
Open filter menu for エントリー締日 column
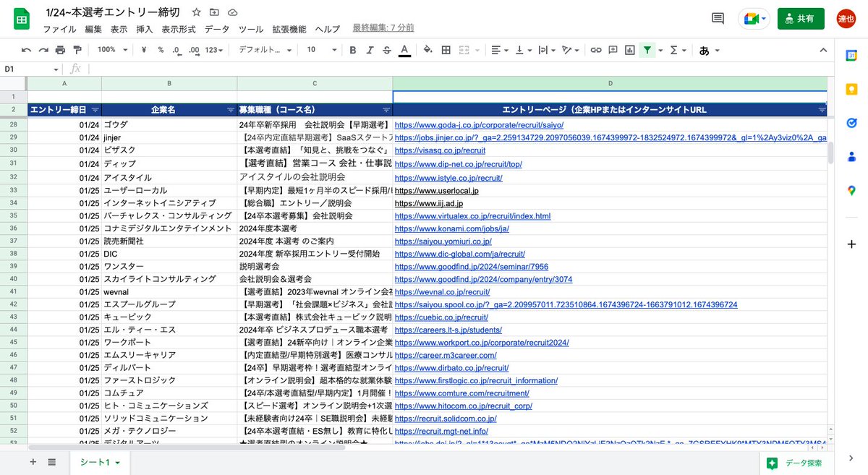[95, 110]
